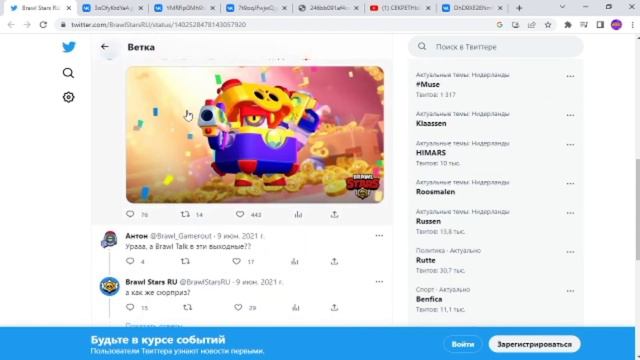This screenshot has width=640, height=360.
Task: Switch to the second VK browser tab
Action: pos(184,8)
